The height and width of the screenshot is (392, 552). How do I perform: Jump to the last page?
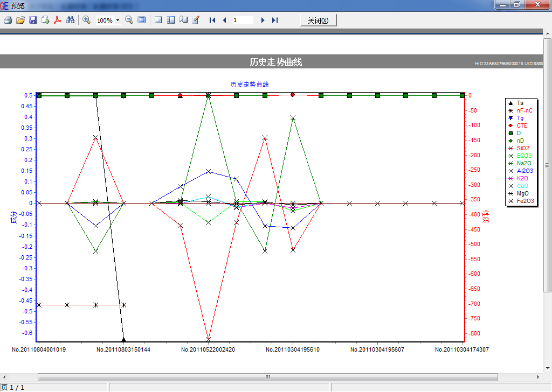(275, 20)
